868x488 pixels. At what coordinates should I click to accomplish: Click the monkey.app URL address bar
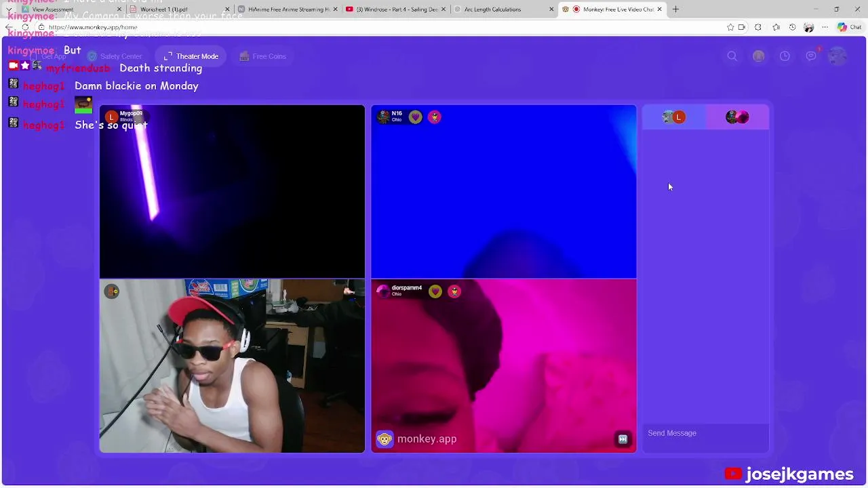(380, 27)
